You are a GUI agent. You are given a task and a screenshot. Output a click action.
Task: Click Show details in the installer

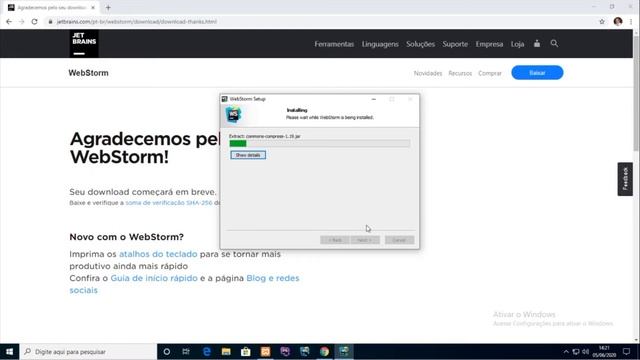pos(248,155)
